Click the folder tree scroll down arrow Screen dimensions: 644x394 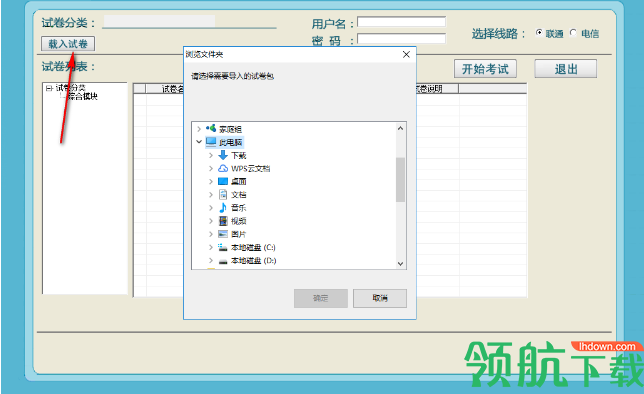pyautogui.click(x=400, y=264)
